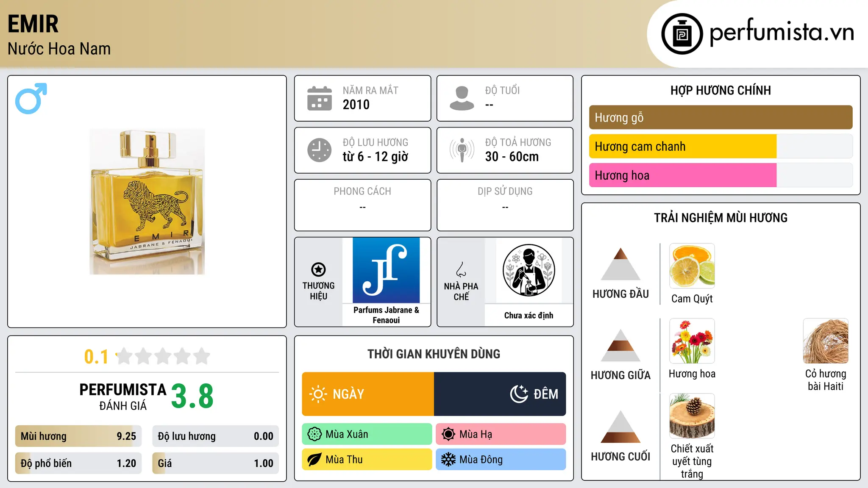Screen dimensions: 868x488
Task: Click the clock icon for Độ Lưu Hương
Action: pos(320,150)
